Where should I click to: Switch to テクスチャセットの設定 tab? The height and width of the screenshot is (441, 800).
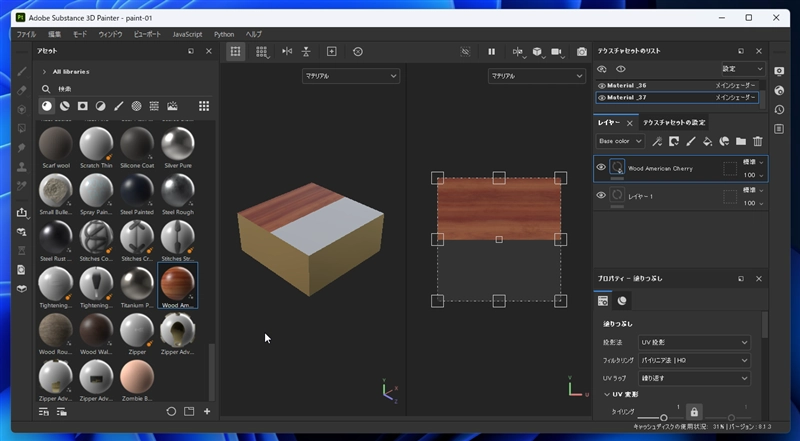click(x=673, y=123)
